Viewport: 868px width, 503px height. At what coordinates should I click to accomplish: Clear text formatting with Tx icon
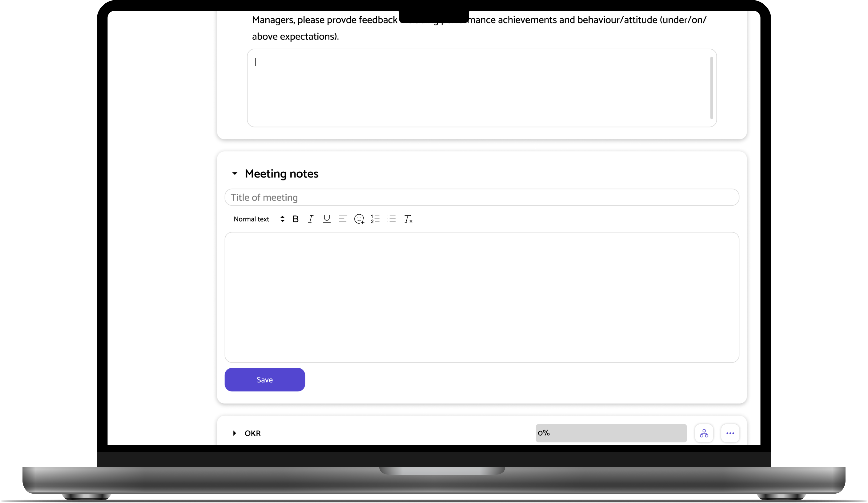408,219
